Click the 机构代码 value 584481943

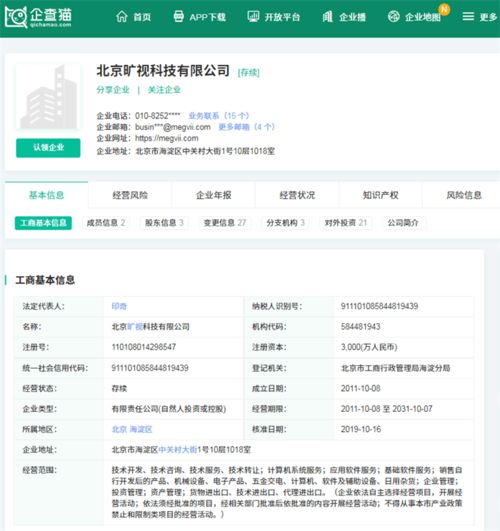click(x=360, y=327)
